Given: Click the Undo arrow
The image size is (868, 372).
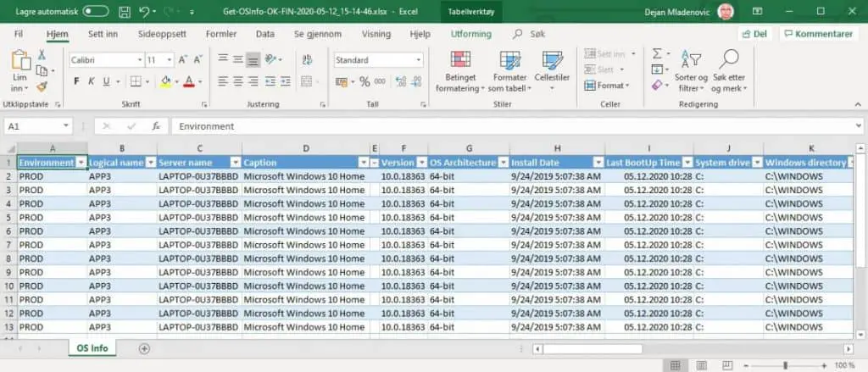Looking at the screenshot, I should (x=143, y=11).
